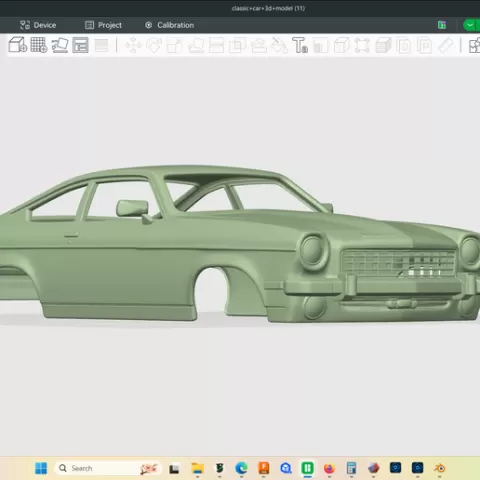This screenshot has height=480, width=480.
Task: Select the Scale gizmo tool
Action: pyautogui.click(x=175, y=45)
